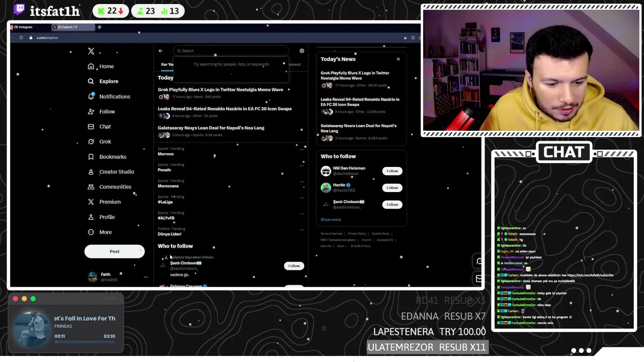The height and width of the screenshot is (362, 644).
Task: Click the X logo in sidebar
Action: [x=91, y=51]
